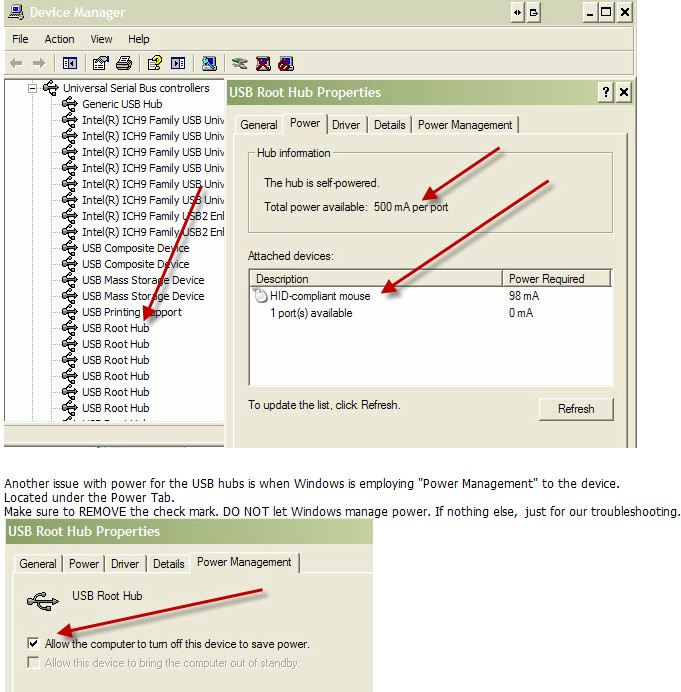The width and height of the screenshot is (681, 692).
Task: Click the 500 mA per port text
Action: click(x=411, y=207)
